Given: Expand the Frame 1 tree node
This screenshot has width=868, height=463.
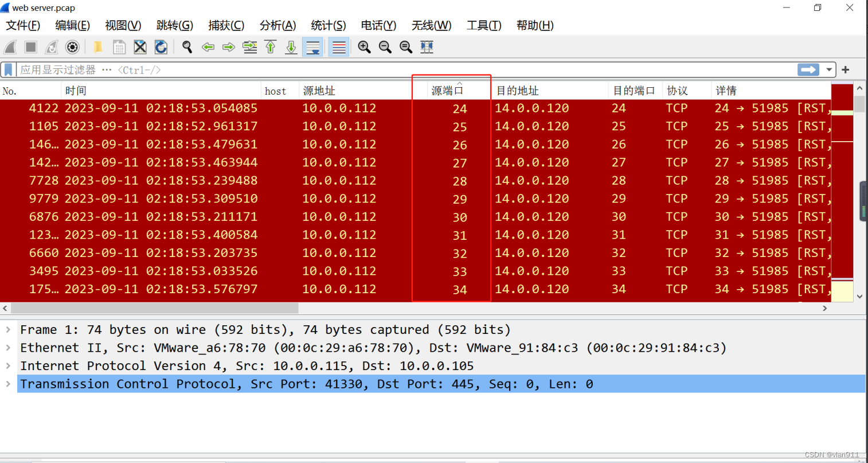Looking at the screenshot, I should pyautogui.click(x=8, y=329).
